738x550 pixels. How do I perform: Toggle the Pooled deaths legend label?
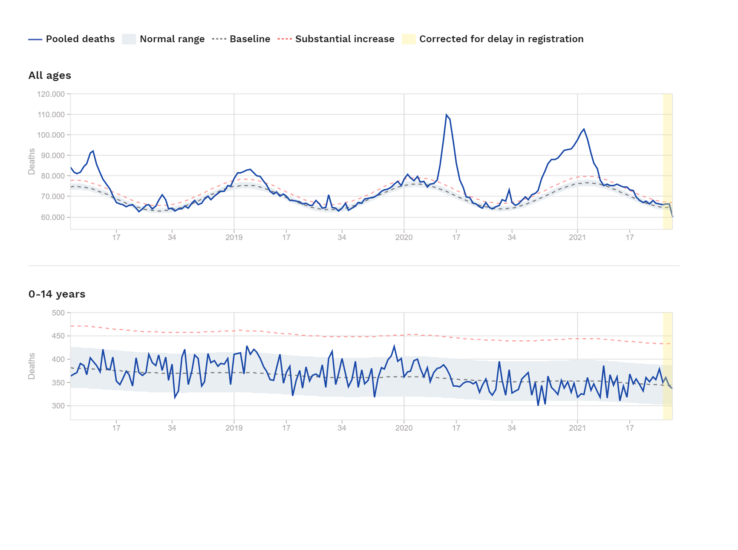coord(78,39)
